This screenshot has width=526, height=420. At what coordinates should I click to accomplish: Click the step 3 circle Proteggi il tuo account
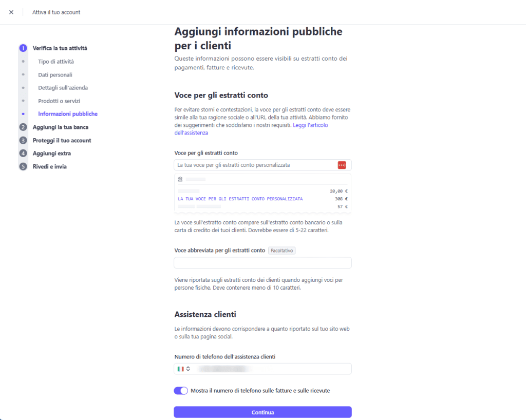tap(23, 140)
